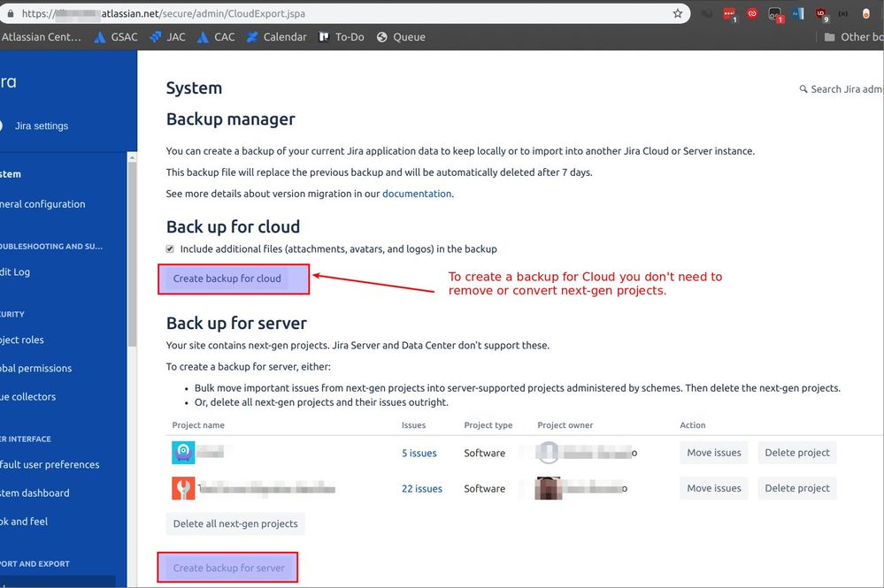Click the Project owner column header
The image size is (884, 588).
[565, 425]
